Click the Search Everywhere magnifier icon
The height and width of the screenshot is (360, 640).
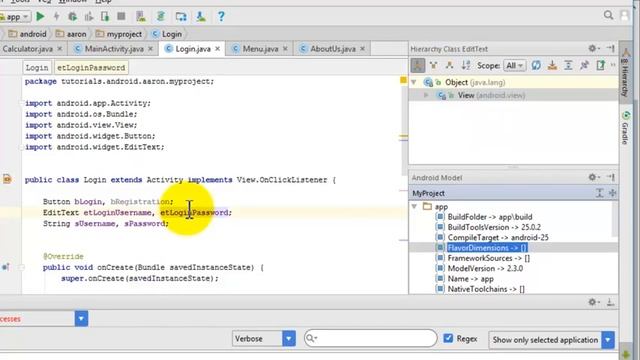point(608,16)
